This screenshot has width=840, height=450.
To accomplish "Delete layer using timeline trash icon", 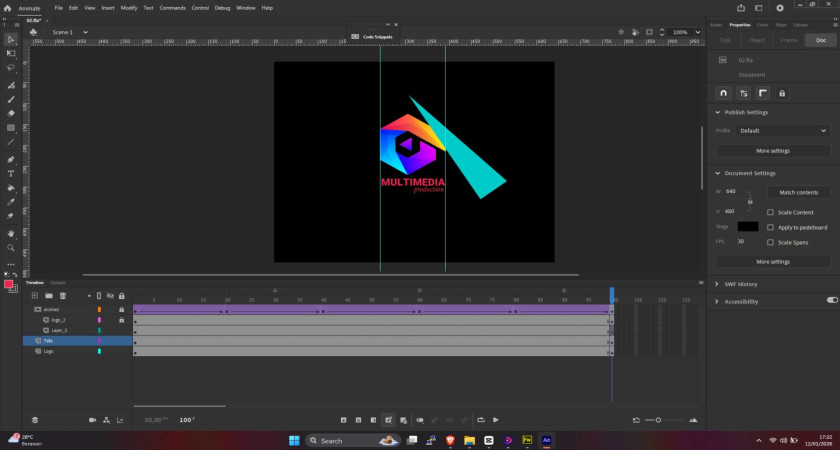I will pyautogui.click(x=62, y=296).
